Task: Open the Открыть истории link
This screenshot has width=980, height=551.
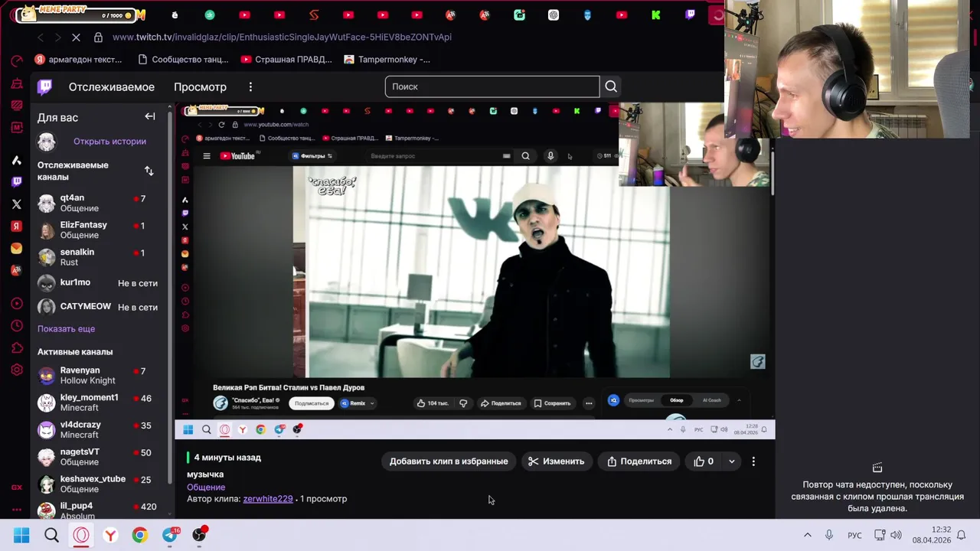Action: click(x=109, y=142)
